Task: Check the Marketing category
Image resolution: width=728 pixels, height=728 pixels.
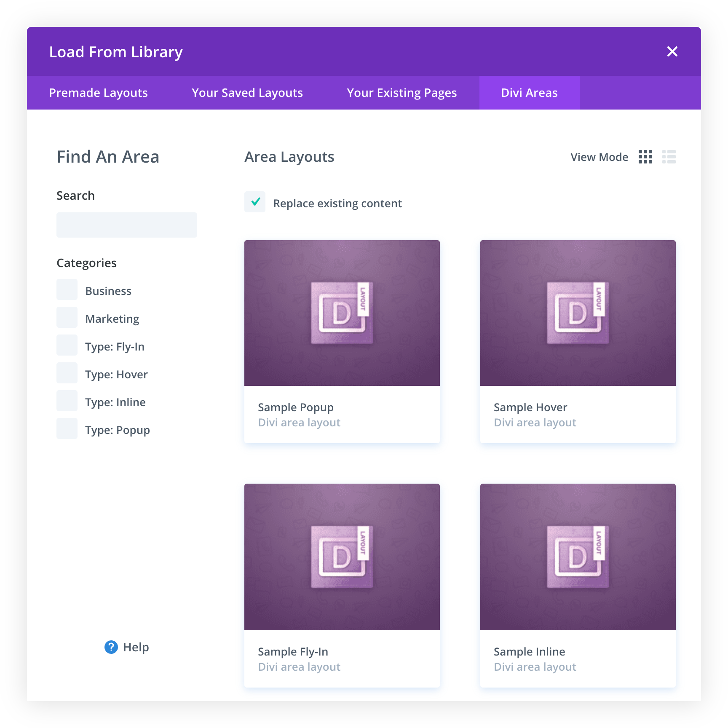Action: click(x=67, y=317)
